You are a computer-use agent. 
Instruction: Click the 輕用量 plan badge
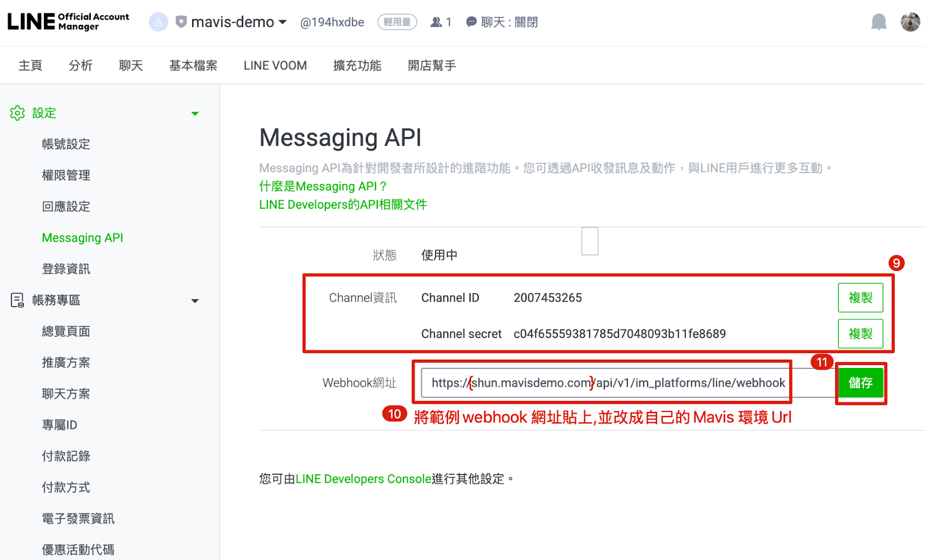(397, 22)
